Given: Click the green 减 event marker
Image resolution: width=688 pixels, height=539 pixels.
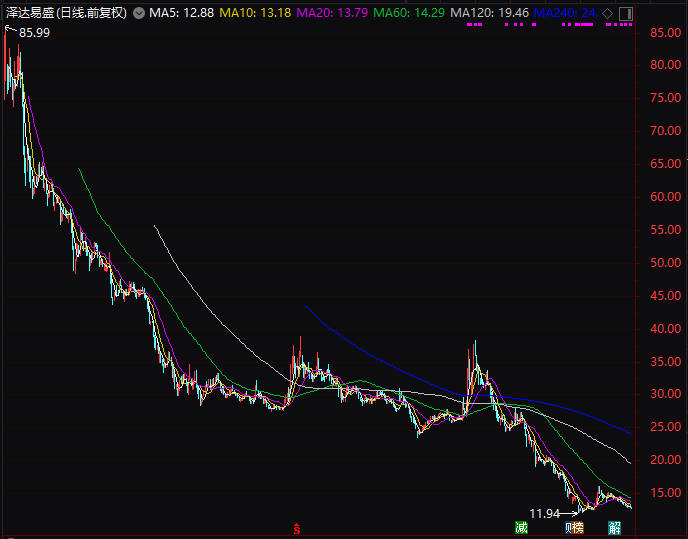Looking at the screenshot, I should click(521, 527).
